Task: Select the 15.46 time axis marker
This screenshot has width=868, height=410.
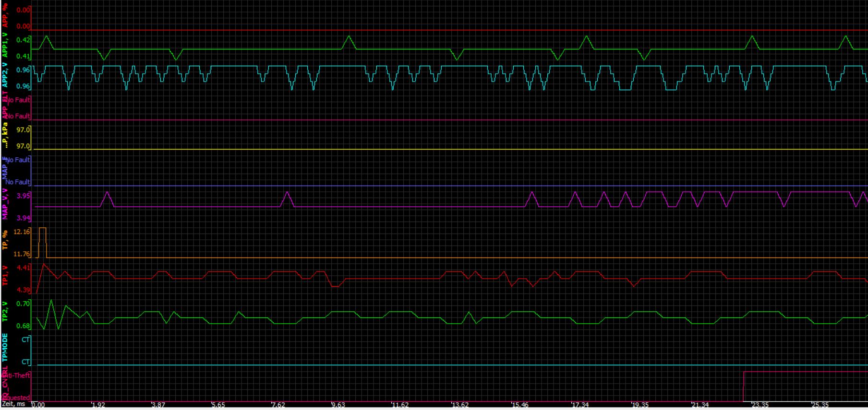Action: coord(519,405)
